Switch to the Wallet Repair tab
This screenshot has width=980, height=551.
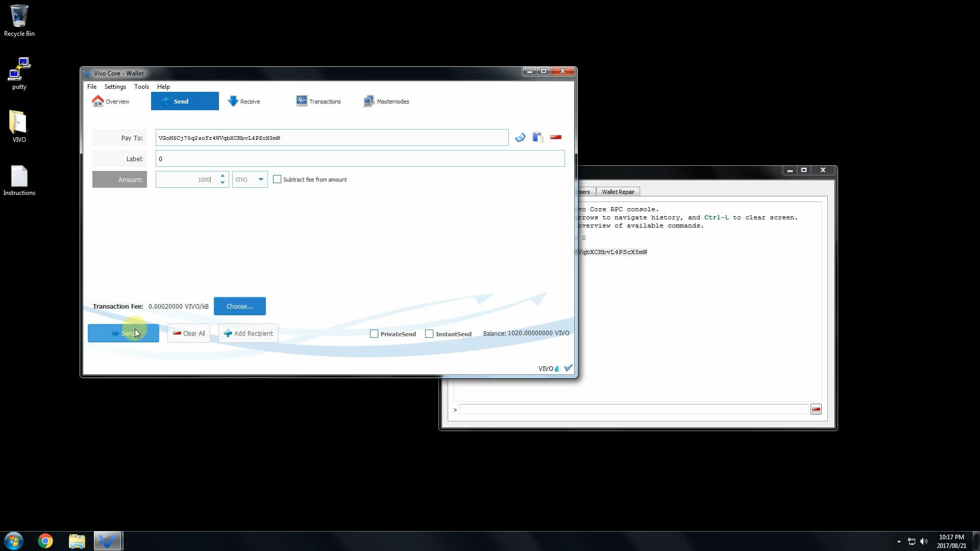(x=618, y=191)
